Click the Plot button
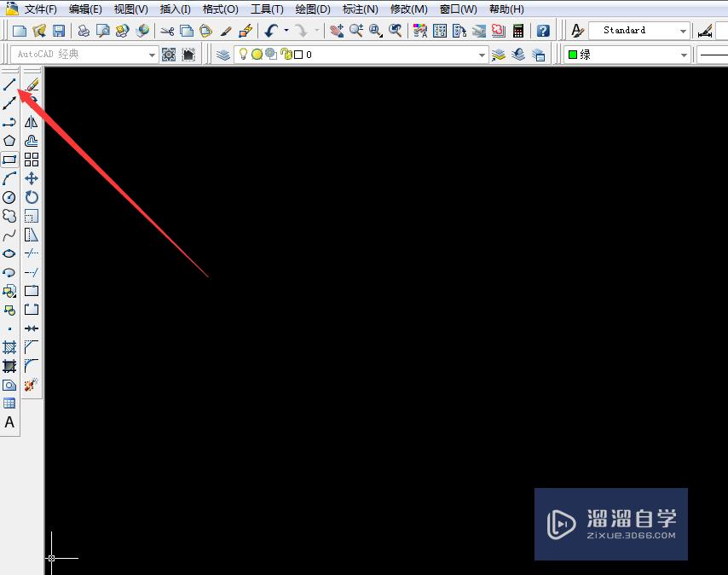This screenshot has height=575, width=728. coord(83,30)
